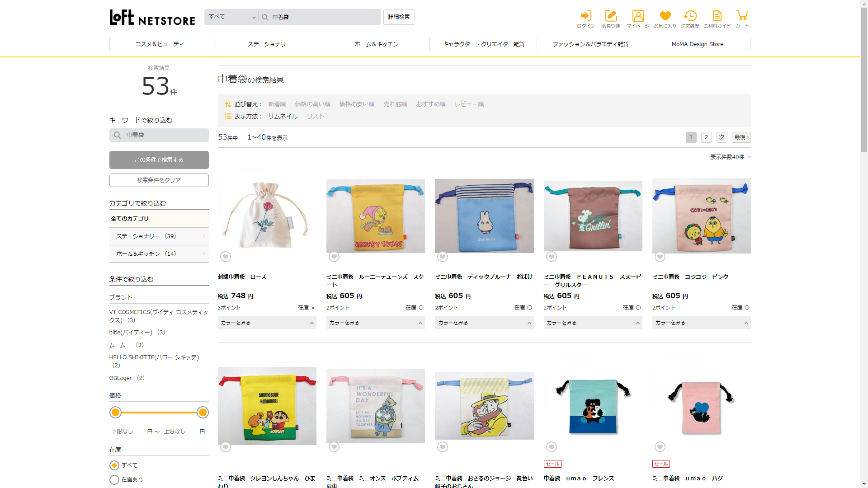
Task: Click the left price slider handle
Action: point(116,412)
